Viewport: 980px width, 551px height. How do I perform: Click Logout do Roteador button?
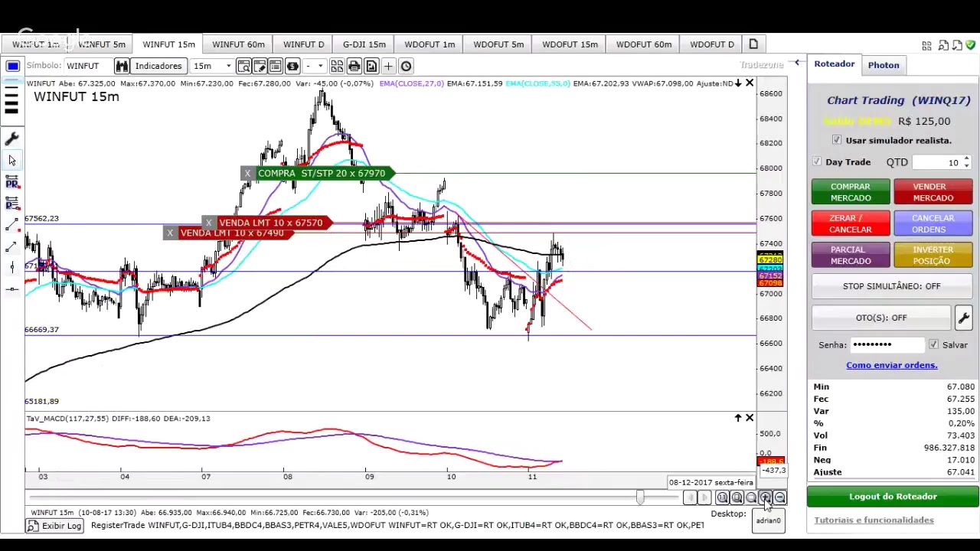pyautogui.click(x=893, y=497)
